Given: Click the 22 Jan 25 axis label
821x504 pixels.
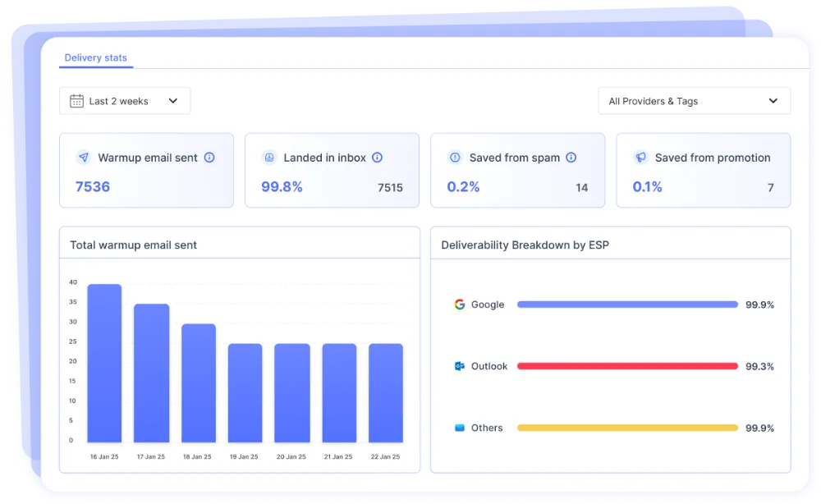Looking at the screenshot, I should click(385, 457).
